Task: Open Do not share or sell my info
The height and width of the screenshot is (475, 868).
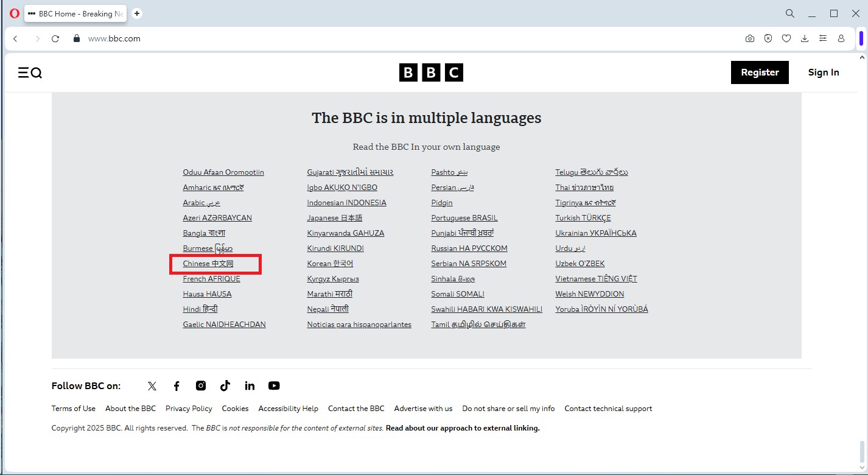Action: tap(508, 409)
